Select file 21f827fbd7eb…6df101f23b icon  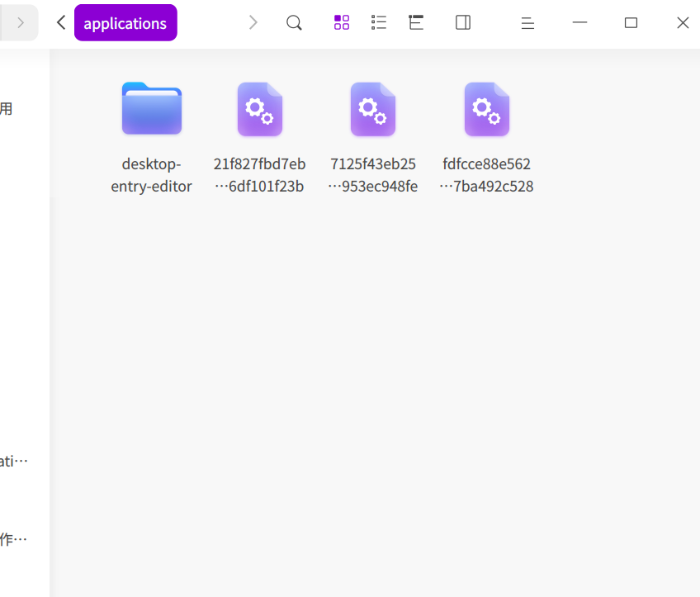260,109
